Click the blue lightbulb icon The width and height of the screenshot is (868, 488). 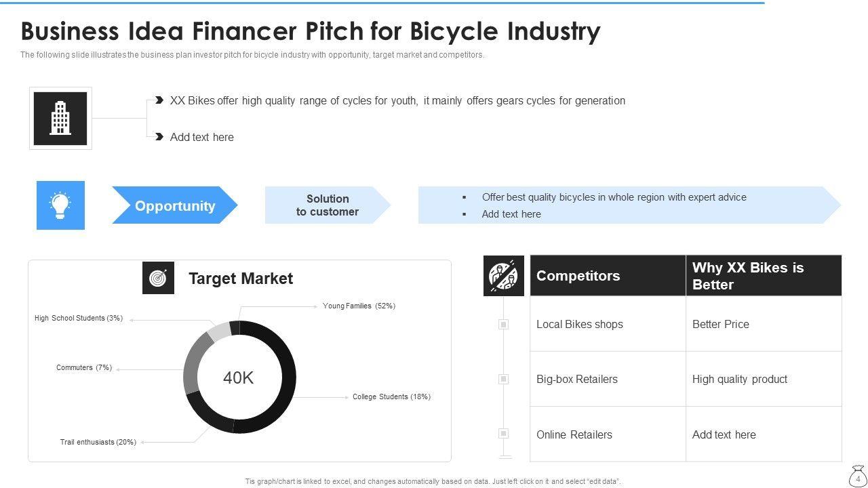point(60,205)
